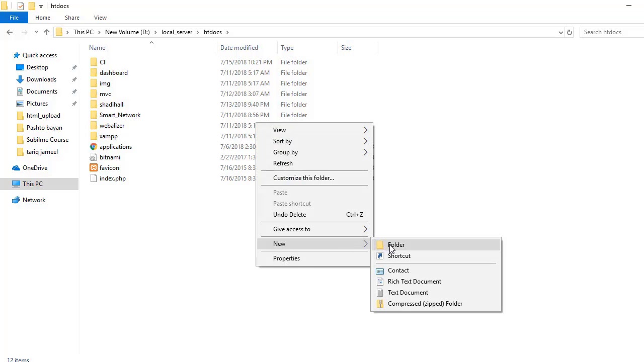Viewport: 644px width, 362px height.
Task: Create a new Text Document
Action: (408, 293)
